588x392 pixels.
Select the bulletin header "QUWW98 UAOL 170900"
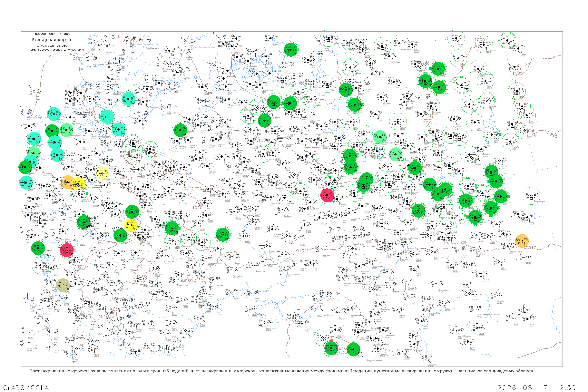tap(53, 34)
